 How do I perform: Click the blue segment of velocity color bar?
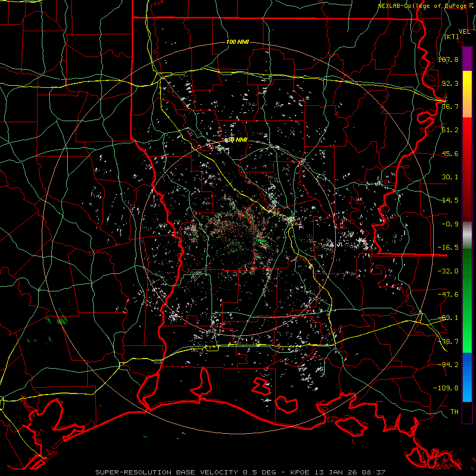tap(467, 377)
